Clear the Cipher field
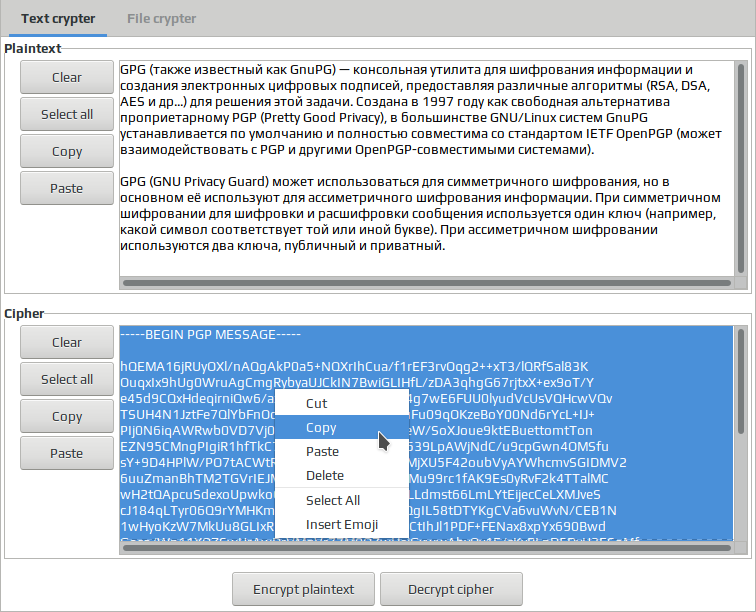The width and height of the screenshot is (756, 612). point(67,342)
